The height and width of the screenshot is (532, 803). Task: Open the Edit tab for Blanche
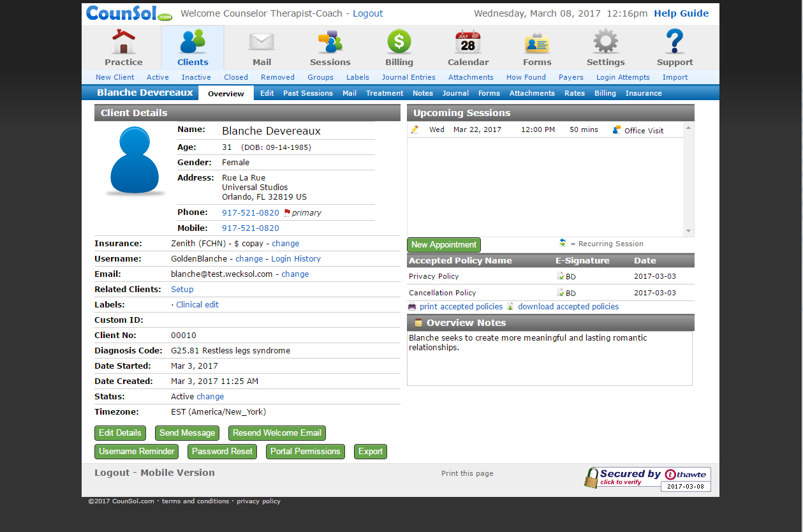pos(267,93)
